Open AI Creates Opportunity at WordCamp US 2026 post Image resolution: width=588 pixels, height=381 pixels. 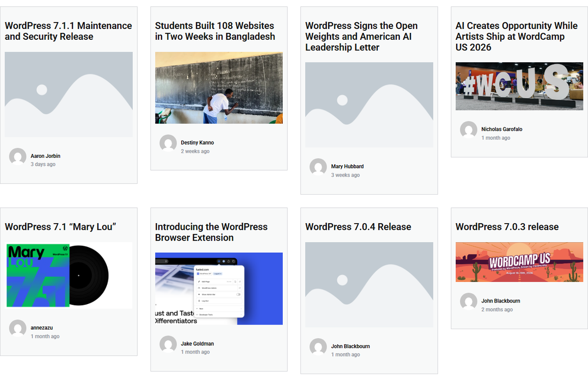[x=516, y=36]
